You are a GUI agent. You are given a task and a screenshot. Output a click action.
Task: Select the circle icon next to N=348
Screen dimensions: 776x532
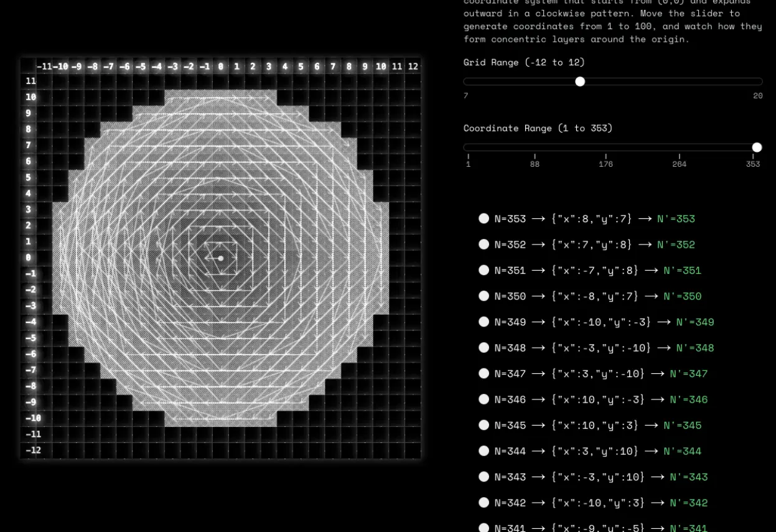(x=484, y=348)
